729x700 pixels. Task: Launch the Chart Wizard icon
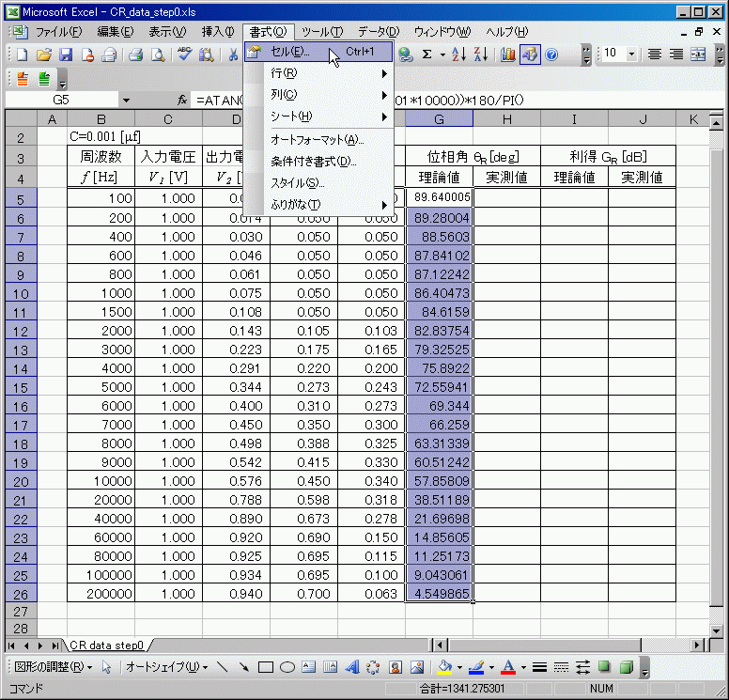click(508, 54)
